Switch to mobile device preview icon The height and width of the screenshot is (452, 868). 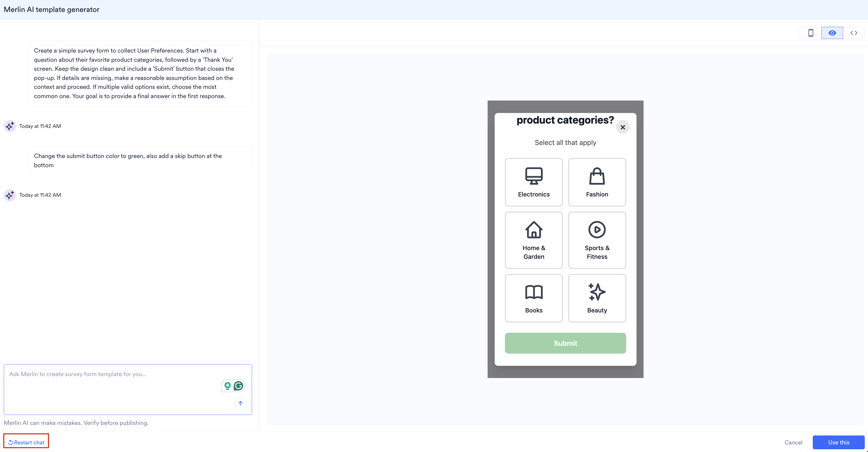(811, 33)
